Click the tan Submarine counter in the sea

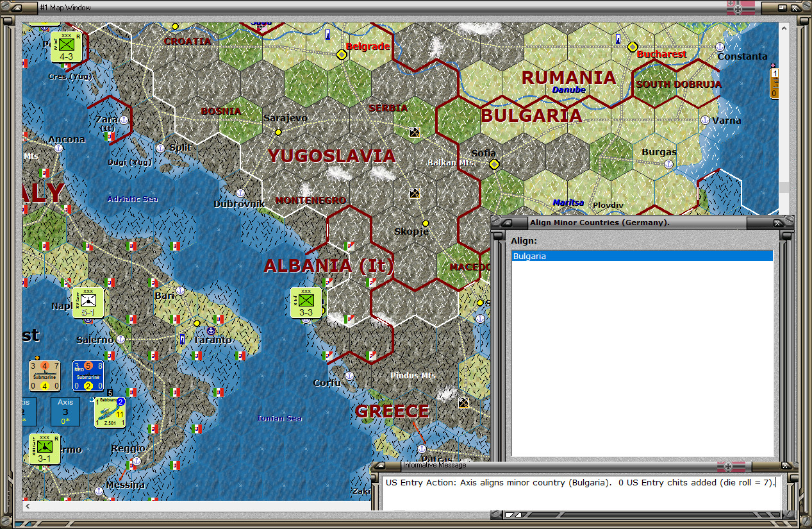tap(44, 375)
